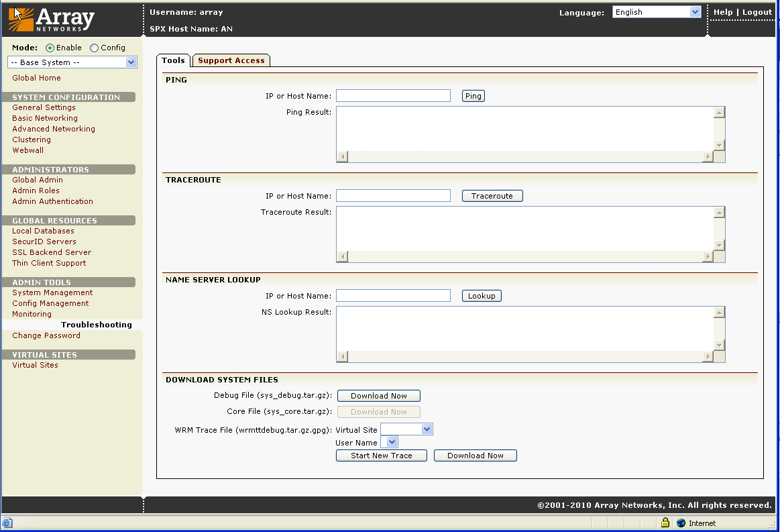Click the Internet zone globe icon

tap(681, 523)
